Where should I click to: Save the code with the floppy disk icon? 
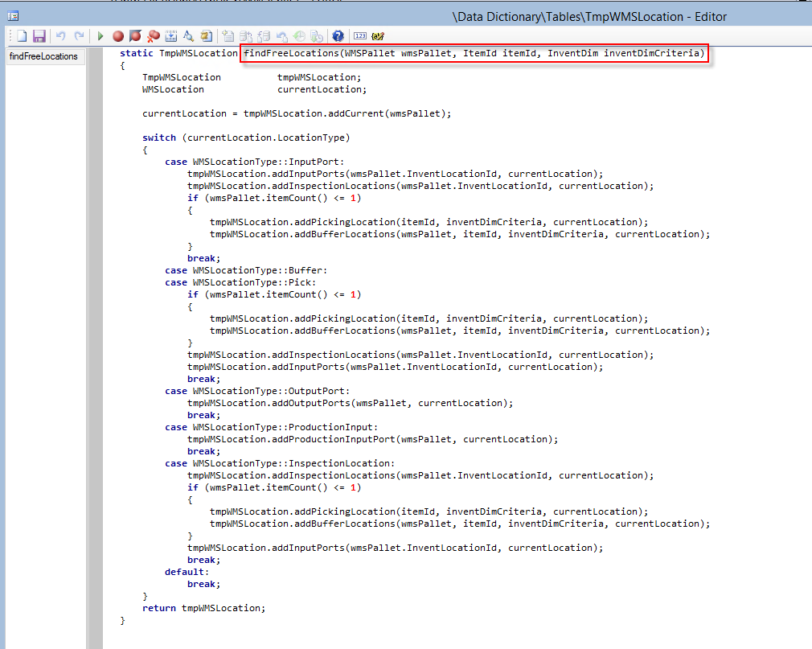39,36
